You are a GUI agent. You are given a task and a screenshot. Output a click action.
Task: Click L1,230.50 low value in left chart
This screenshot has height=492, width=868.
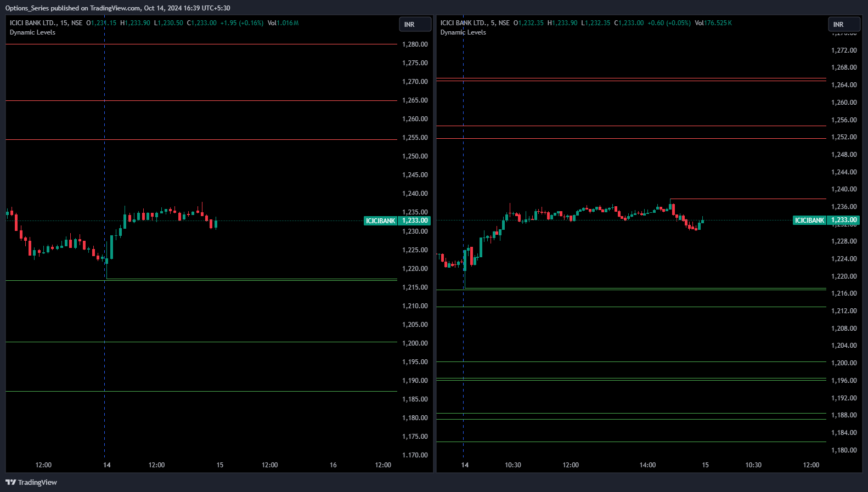click(168, 23)
